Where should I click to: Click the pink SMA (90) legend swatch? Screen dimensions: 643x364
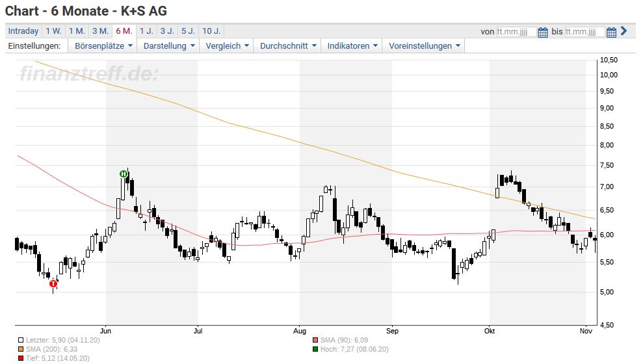315,340
